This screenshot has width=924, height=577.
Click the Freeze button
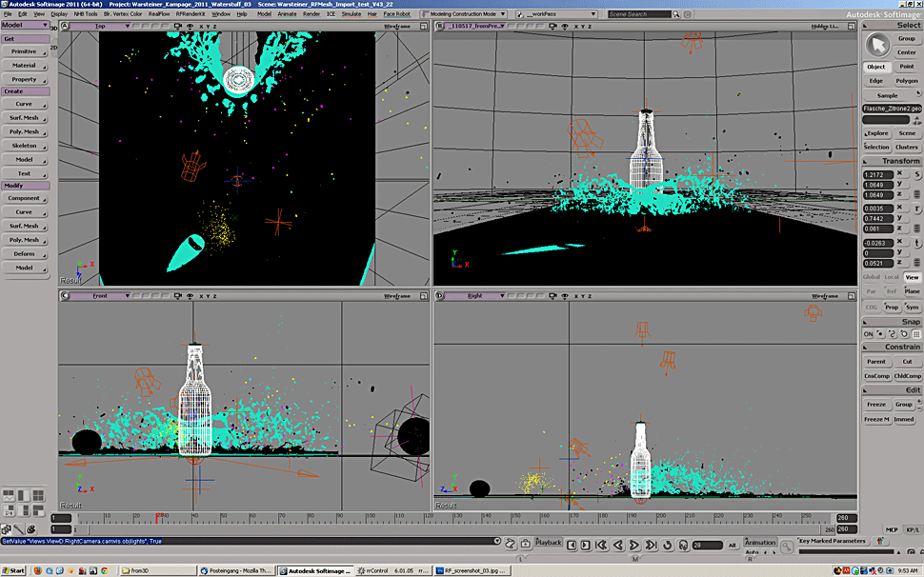click(x=875, y=405)
